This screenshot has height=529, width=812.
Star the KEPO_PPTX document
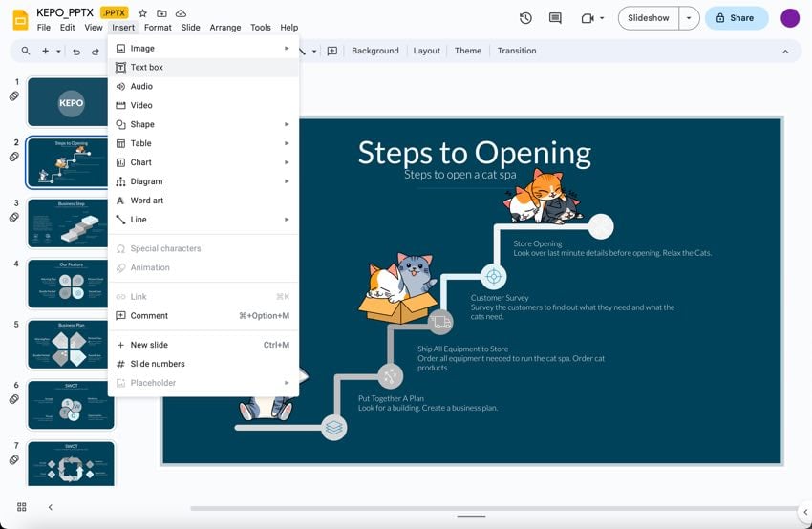click(142, 13)
